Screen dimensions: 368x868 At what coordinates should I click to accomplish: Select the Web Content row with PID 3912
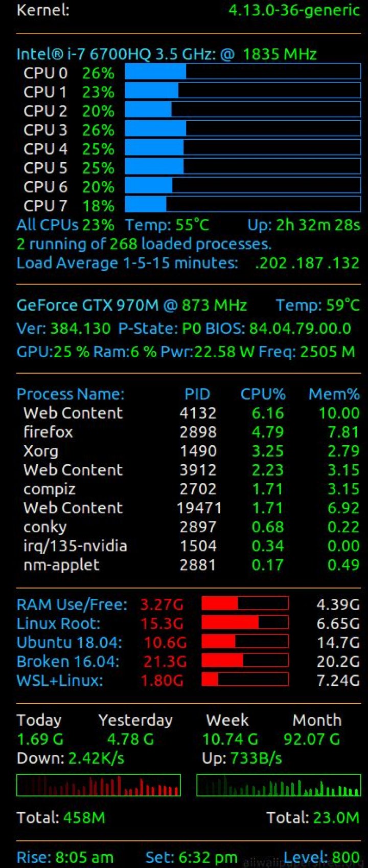coord(192,470)
